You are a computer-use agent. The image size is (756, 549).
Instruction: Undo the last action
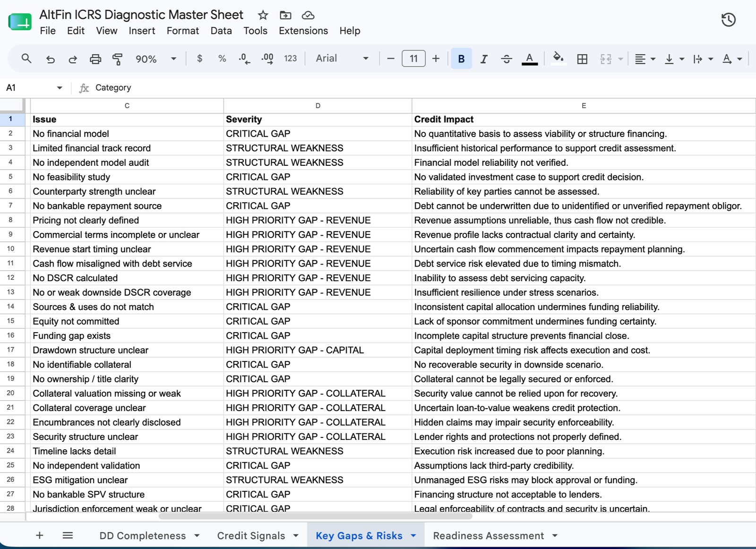[x=50, y=59]
